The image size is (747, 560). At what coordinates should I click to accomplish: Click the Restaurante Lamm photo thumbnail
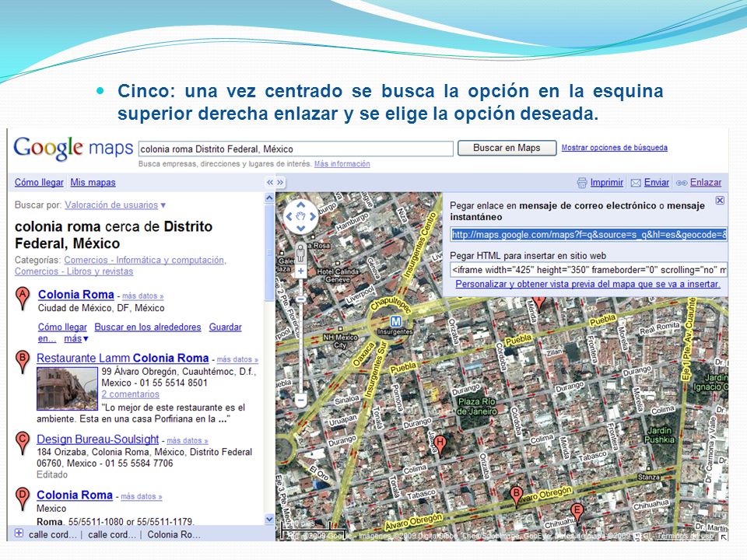pyautogui.click(x=68, y=389)
